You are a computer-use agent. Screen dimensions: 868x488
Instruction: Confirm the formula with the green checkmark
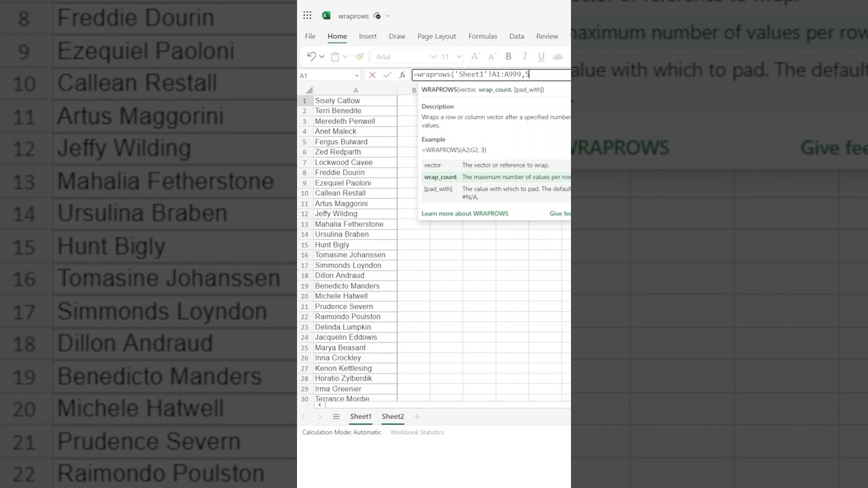(387, 75)
